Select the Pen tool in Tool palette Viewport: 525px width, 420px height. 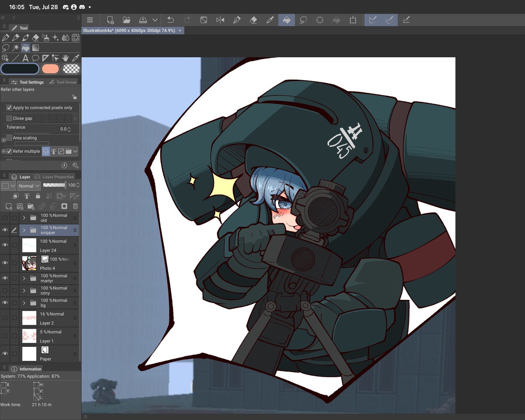[x=6, y=38]
